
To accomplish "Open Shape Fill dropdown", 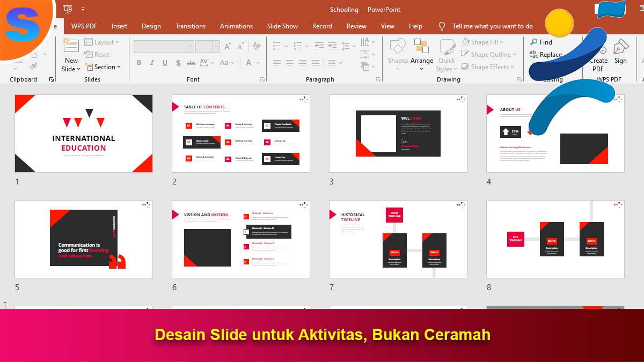I will pyautogui.click(x=482, y=42).
